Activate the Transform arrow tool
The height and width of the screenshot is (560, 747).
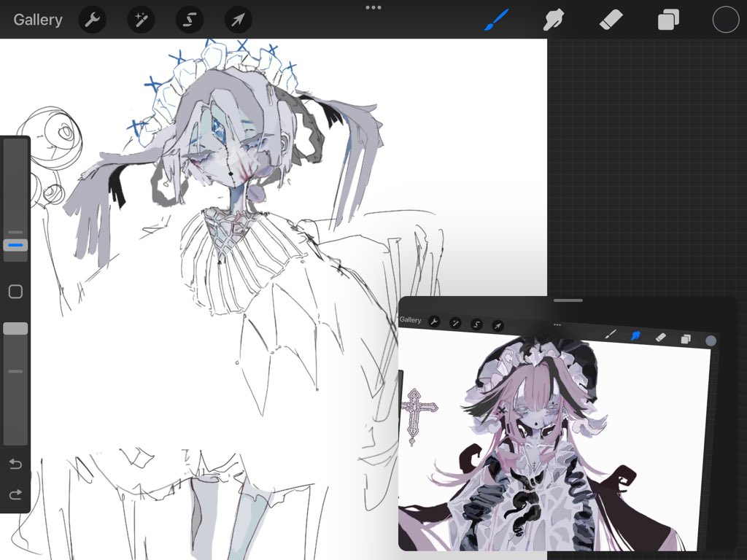click(x=239, y=20)
